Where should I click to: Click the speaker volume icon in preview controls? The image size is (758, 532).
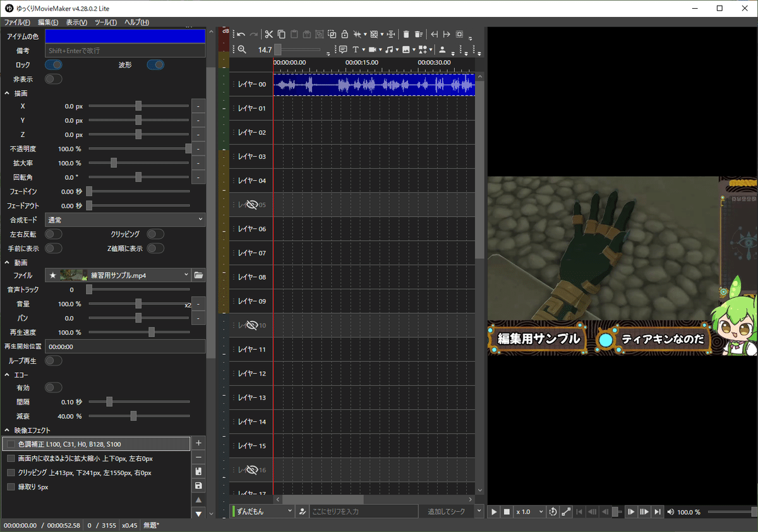tap(670, 512)
